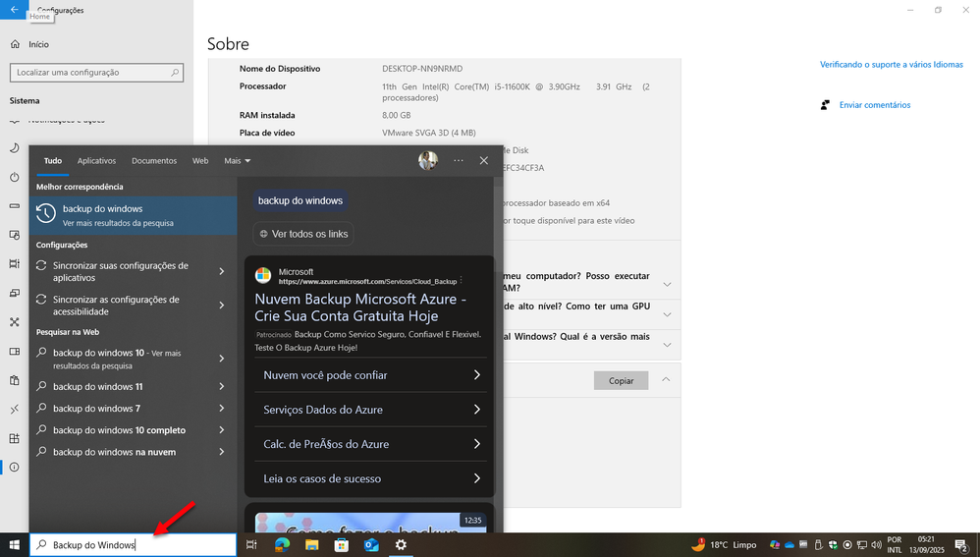Expand the 'backup do windows 7' suggestion arrow
The height and width of the screenshot is (557, 980).
221,409
